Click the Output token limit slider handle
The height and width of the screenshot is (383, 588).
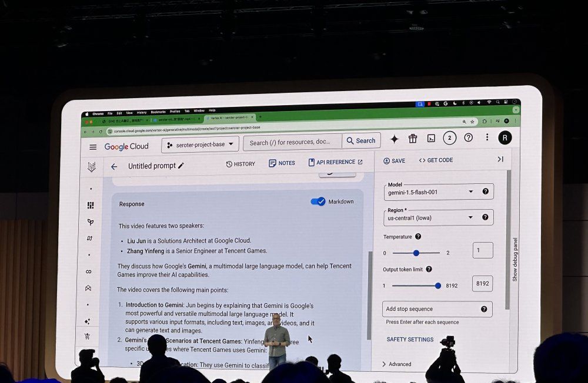pos(437,286)
